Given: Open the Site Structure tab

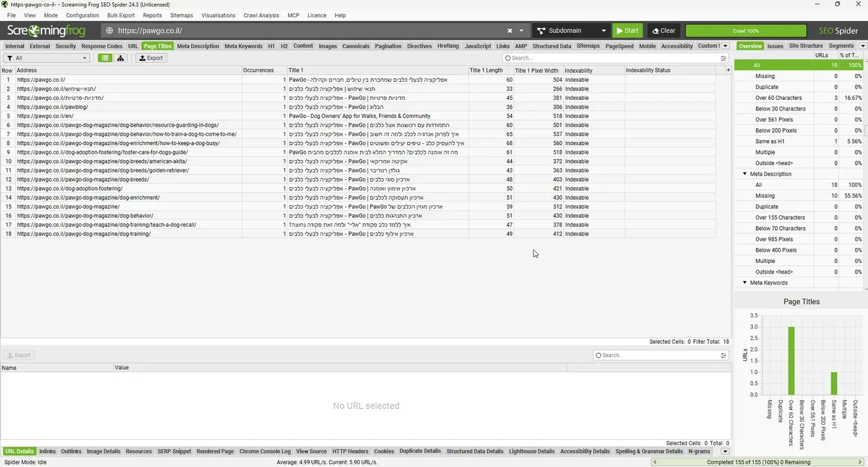Looking at the screenshot, I should pyautogui.click(x=806, y=46).
